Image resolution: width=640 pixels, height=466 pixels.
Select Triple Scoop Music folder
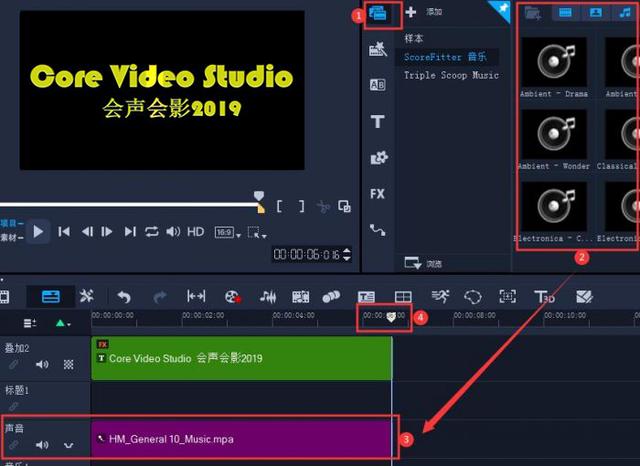click(x=451, y=75)
